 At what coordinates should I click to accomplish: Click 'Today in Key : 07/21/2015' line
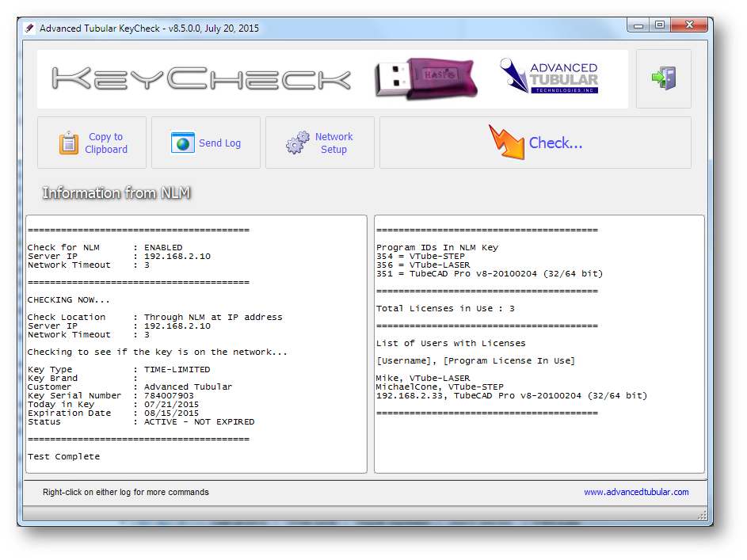click(113, 404)
